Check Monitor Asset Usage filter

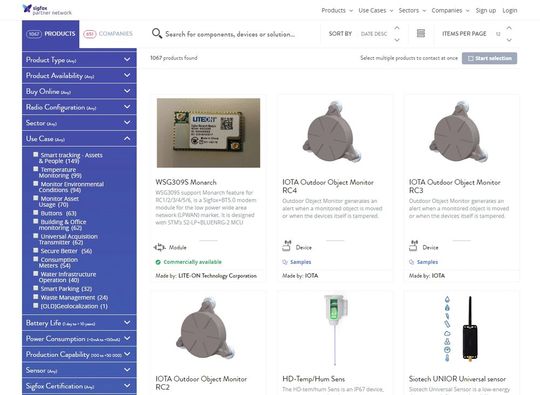click(x=35, y=198)
